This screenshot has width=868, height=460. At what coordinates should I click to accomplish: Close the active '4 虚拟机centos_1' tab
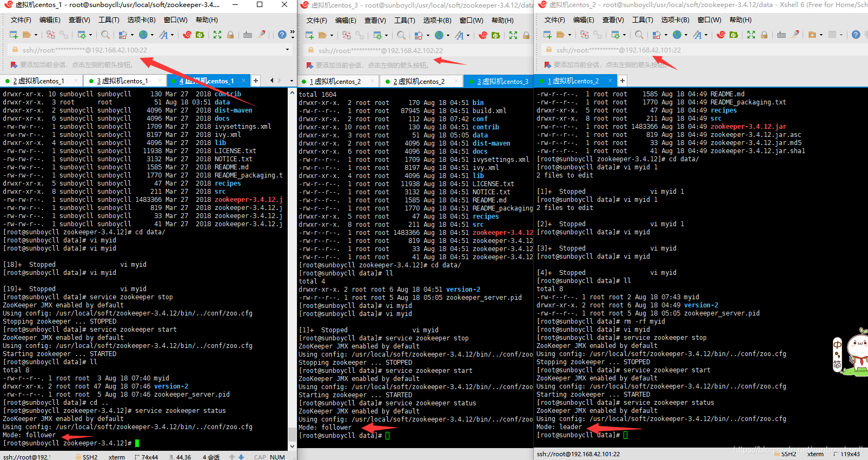point(243,81)
